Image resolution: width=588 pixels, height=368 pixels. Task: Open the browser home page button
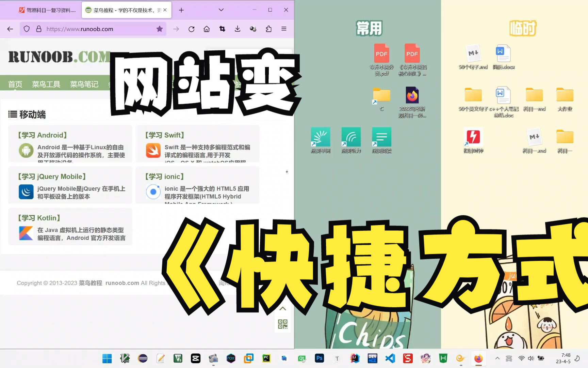point(207,29)
